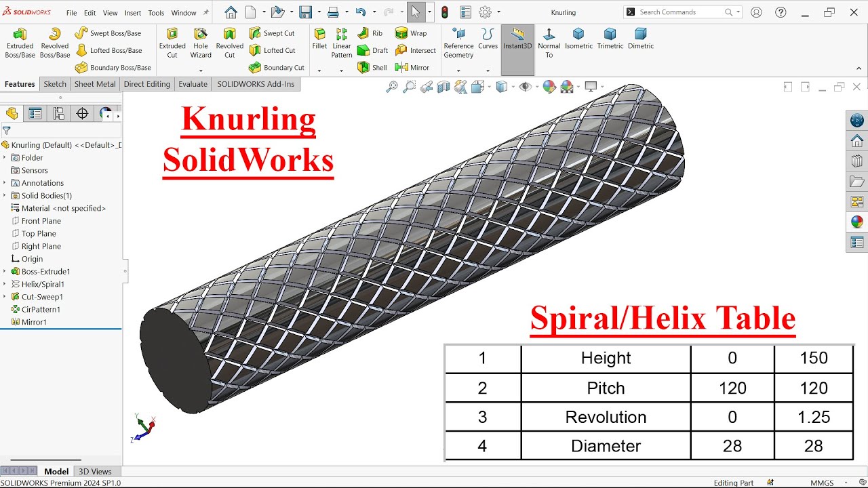
Task: Open the Linear Pattern dropdown arrow
Action: point(341,70)
